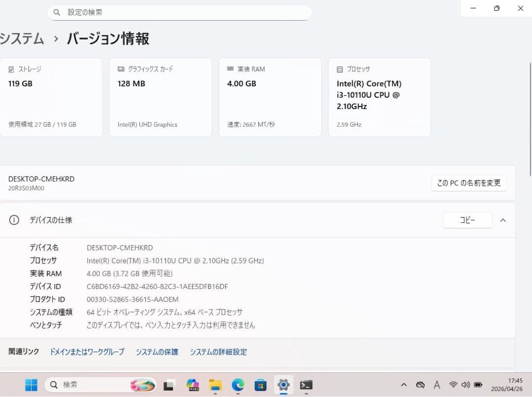Image resolution: width=532 pixels, height=397 pixels.
Task: Open Wi-Fi network tray icon
Action: 453,385
